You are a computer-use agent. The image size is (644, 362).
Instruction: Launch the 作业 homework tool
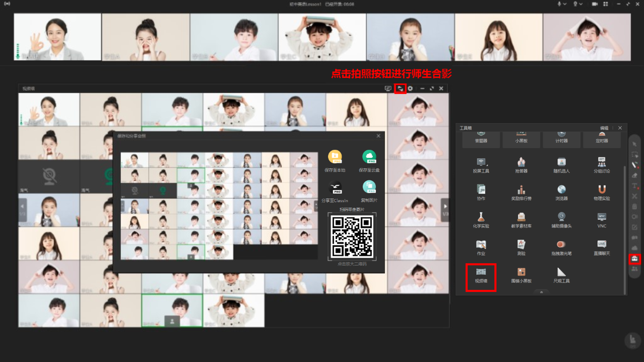pos(481,248)
